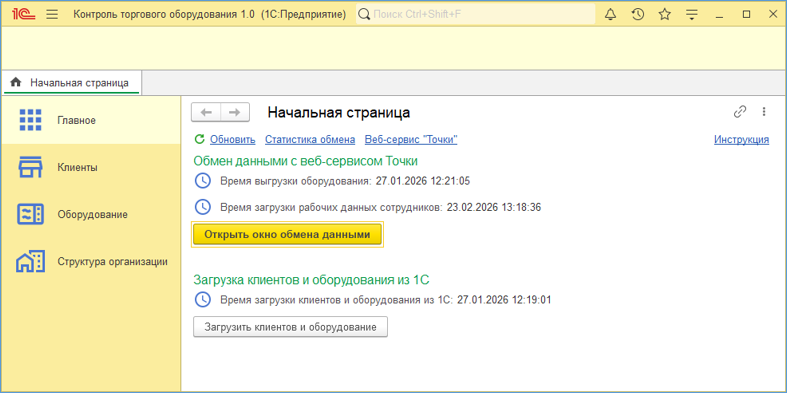Image resolution: width=787 pixels, height=393 pixels.
Task: Click the timestamp 23.02.2026 13:18:36
Action: pyautogui.click(x=494, y=207)
